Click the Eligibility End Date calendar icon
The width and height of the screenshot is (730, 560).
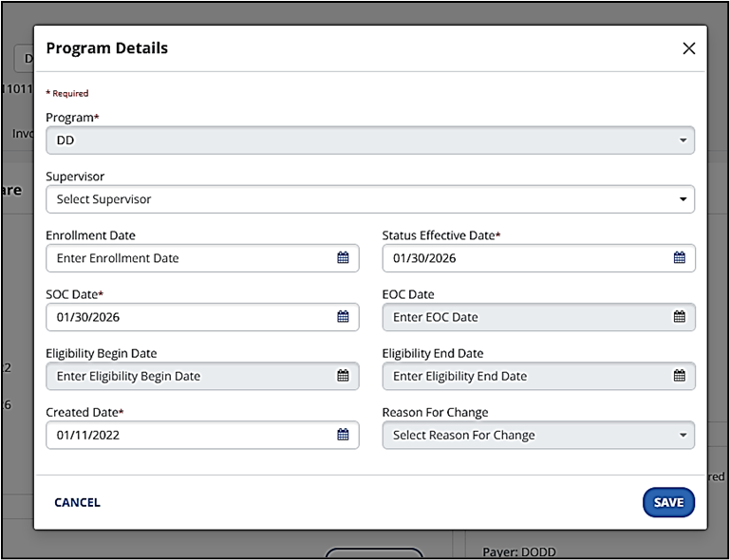click(x=680, y=376)
